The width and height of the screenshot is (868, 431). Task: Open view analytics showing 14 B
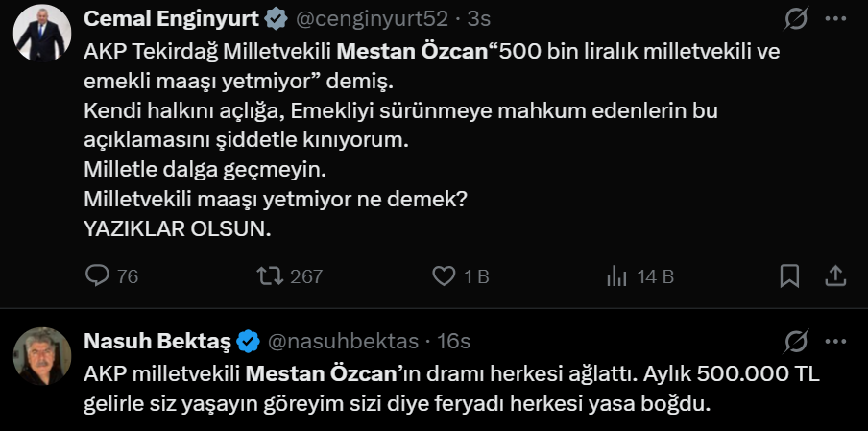[x=616, y=276]
